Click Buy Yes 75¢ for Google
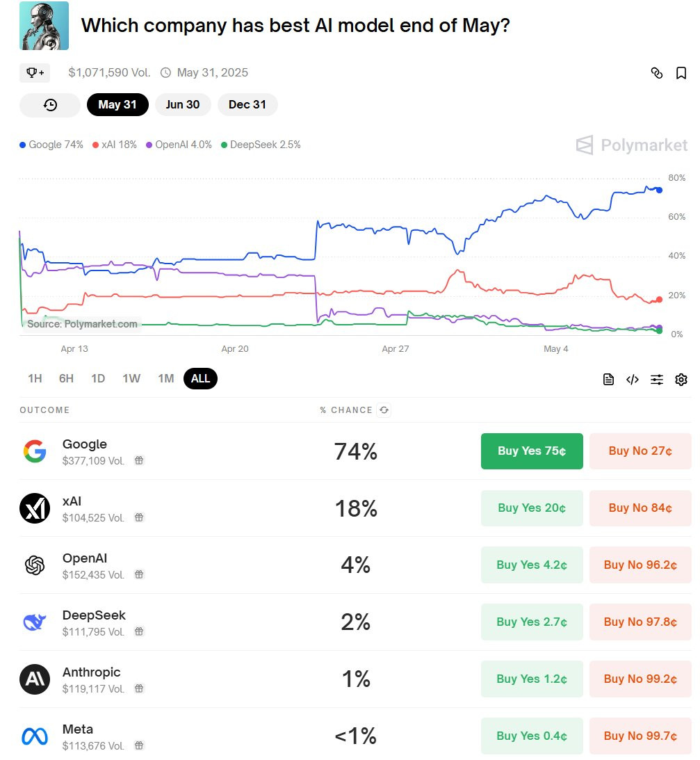700x760 pixels. [x=532, y=451]
